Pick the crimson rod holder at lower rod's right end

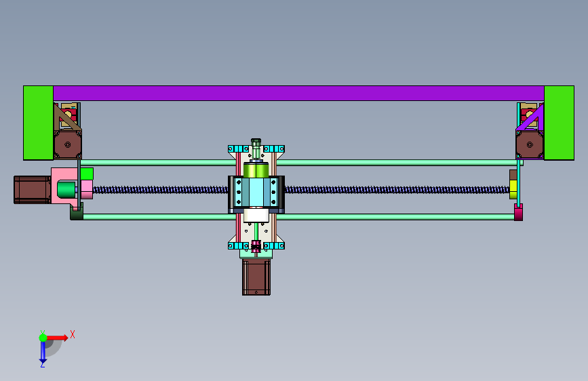tap(518, 213)
